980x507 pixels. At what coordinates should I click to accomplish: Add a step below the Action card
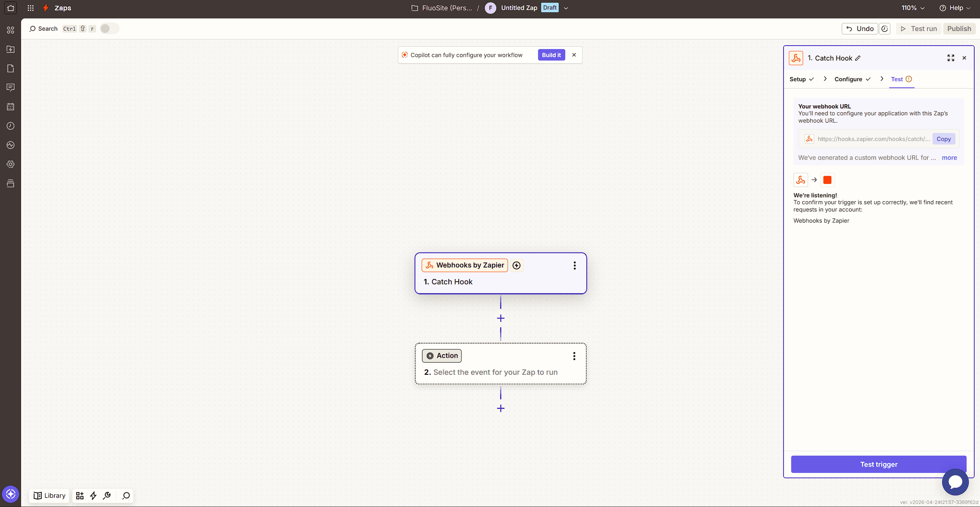click(x=501, y=408)
